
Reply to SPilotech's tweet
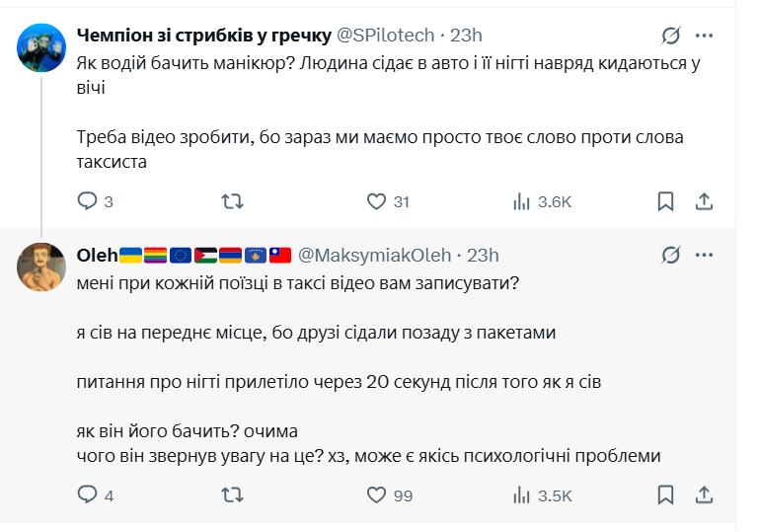tap(87, 201)
